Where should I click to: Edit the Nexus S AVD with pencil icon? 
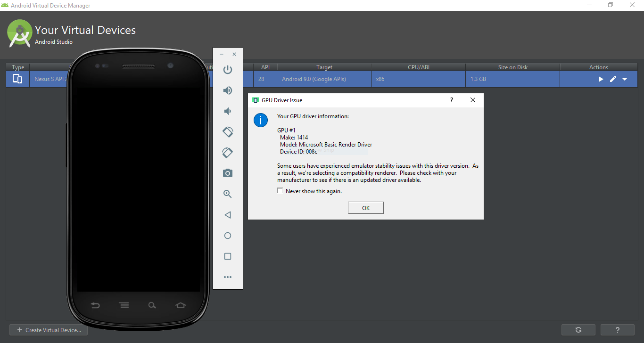pyautogui.click(x=613, y=79)
